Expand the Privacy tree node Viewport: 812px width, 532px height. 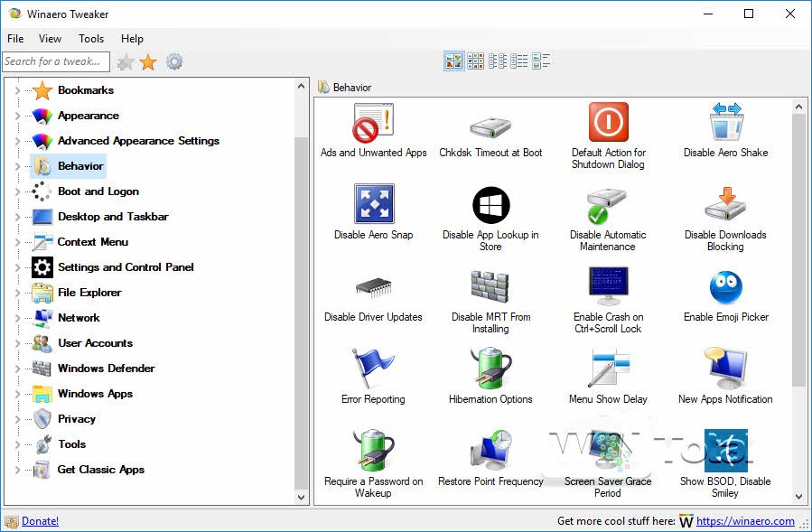point(17,419)
